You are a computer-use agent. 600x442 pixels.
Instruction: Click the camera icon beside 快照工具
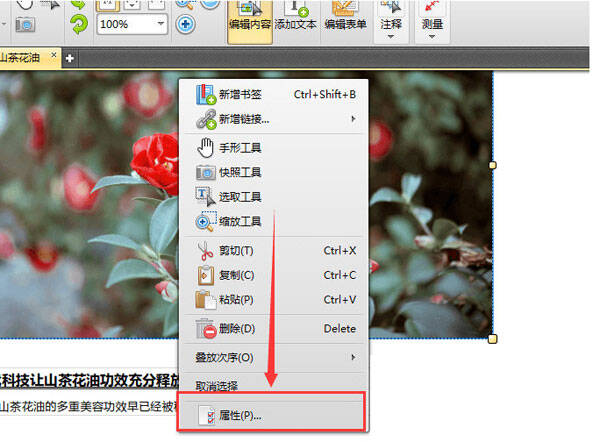pyautogui.click(x=205, y=173)
